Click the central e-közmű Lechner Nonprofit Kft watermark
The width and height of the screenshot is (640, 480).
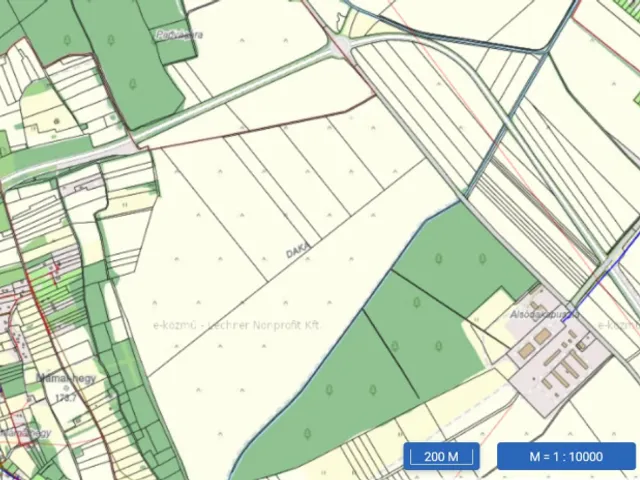pos(236,325)
